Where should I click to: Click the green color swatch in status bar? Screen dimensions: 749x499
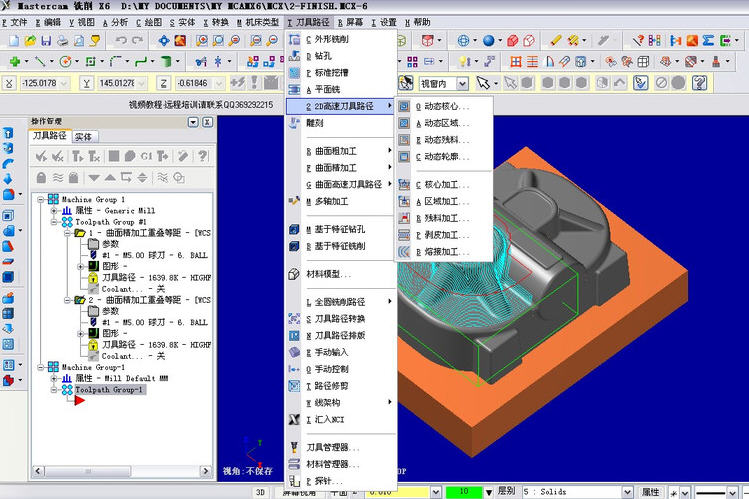pos(463,491)
